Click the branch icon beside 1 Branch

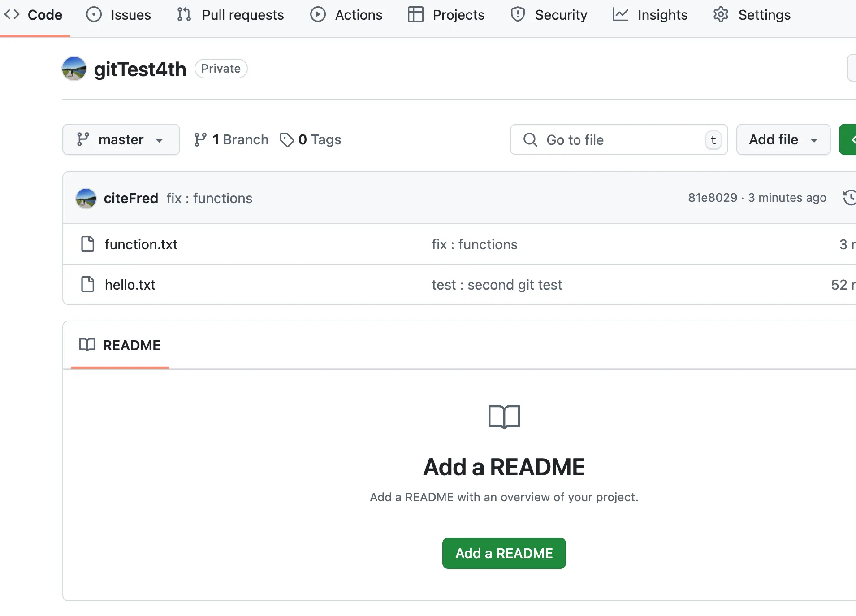[200, 140]
